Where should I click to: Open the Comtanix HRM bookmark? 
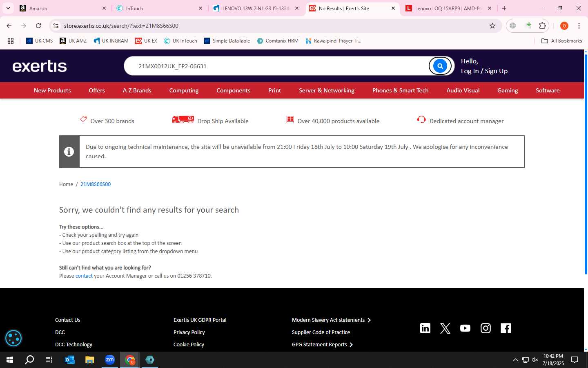pyautogui.click(x=278, y=41)
